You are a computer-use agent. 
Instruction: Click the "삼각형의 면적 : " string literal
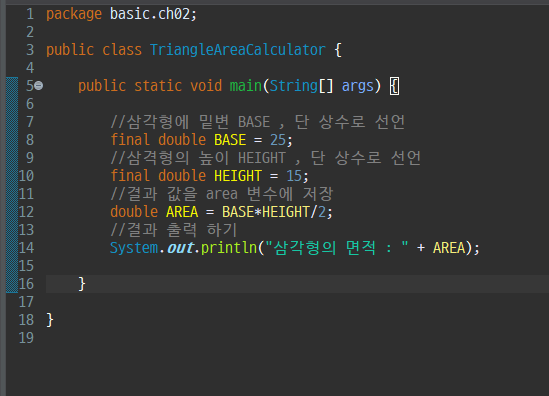(337, 248)
